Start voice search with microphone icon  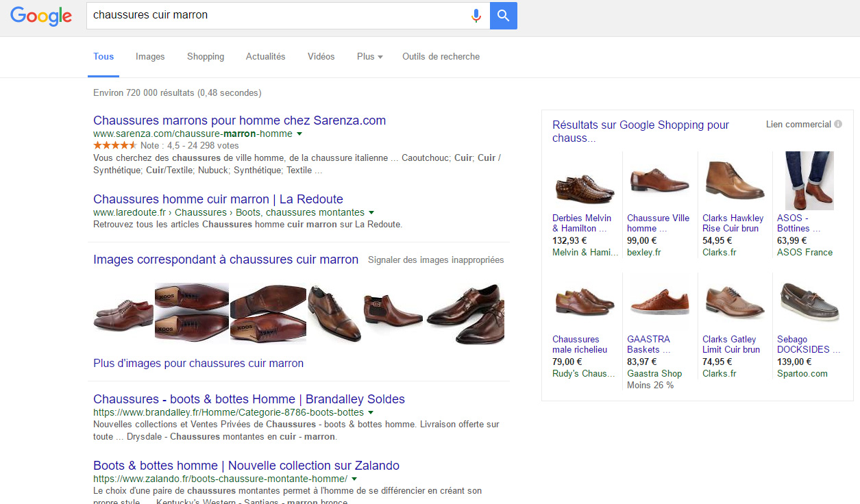(x=476, y=15)
